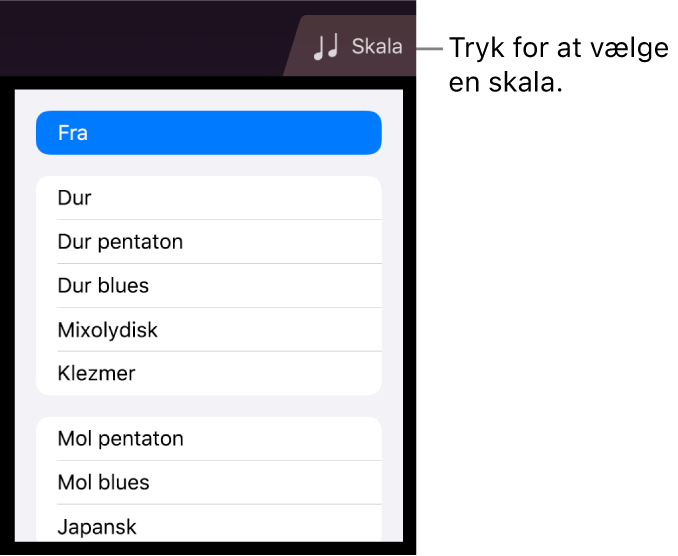This screenshot has width=678, height=556.
Task: Set the scale to Japansk
Action: point(208,526)
